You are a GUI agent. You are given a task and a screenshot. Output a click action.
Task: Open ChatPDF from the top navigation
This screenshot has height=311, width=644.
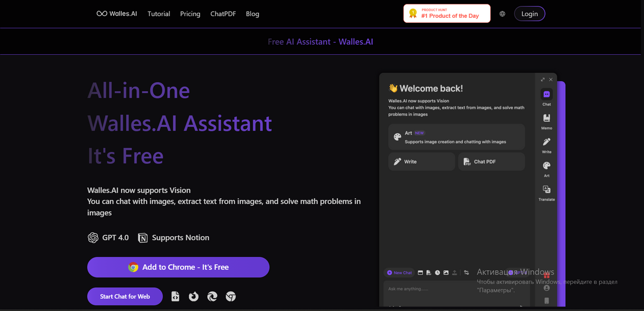click(223, 14)
